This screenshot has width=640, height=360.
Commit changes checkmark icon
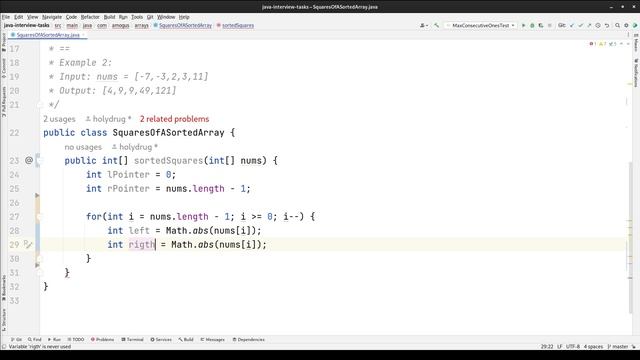pyautogui.click(x=580, y=25)
